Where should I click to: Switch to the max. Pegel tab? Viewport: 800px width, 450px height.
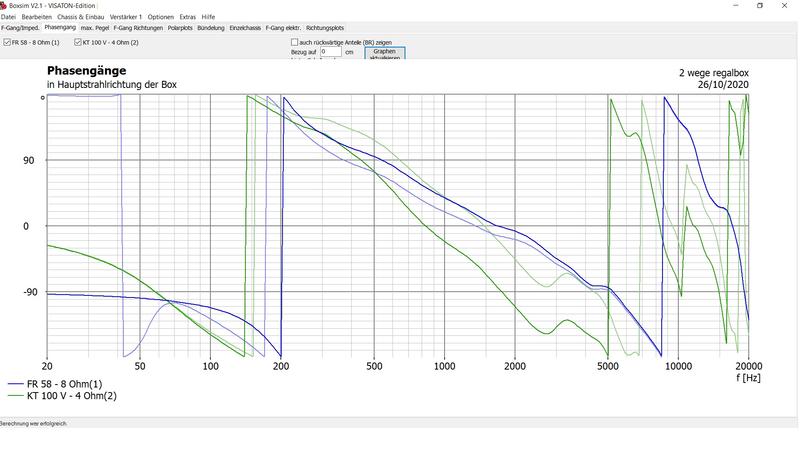[95, 28]
